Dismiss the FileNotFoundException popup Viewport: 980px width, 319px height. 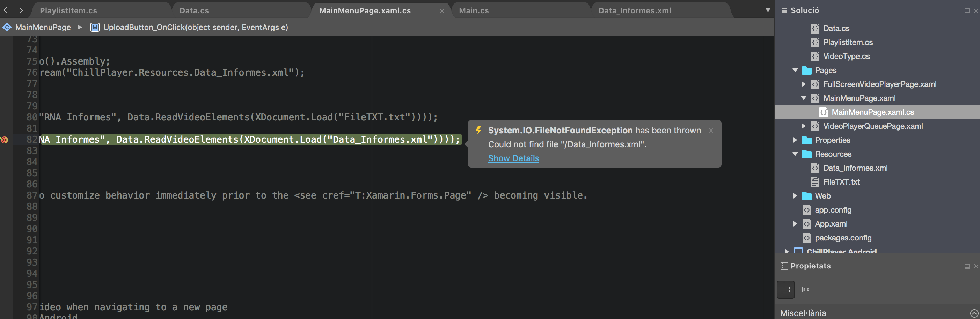click(x=711, y=131)
